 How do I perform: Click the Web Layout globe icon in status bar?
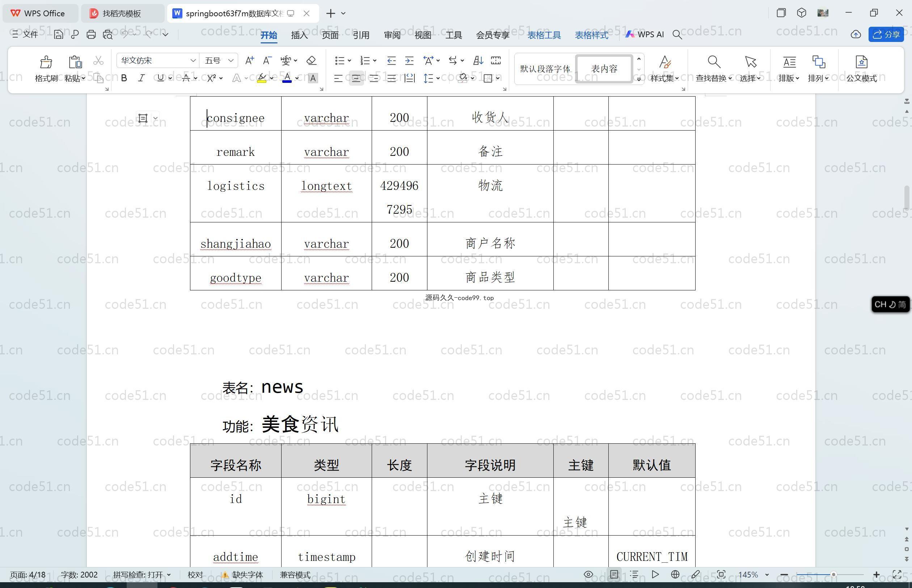coord(675,574)
